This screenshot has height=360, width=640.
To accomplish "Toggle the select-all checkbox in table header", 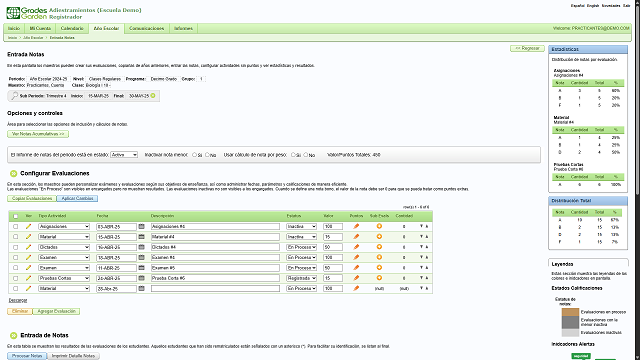I will click(16, 216).
